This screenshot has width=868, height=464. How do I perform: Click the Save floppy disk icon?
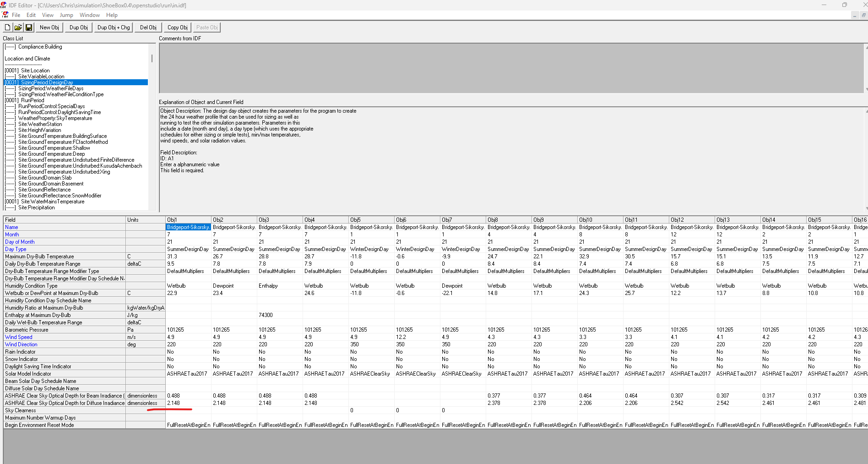point(29,27)
